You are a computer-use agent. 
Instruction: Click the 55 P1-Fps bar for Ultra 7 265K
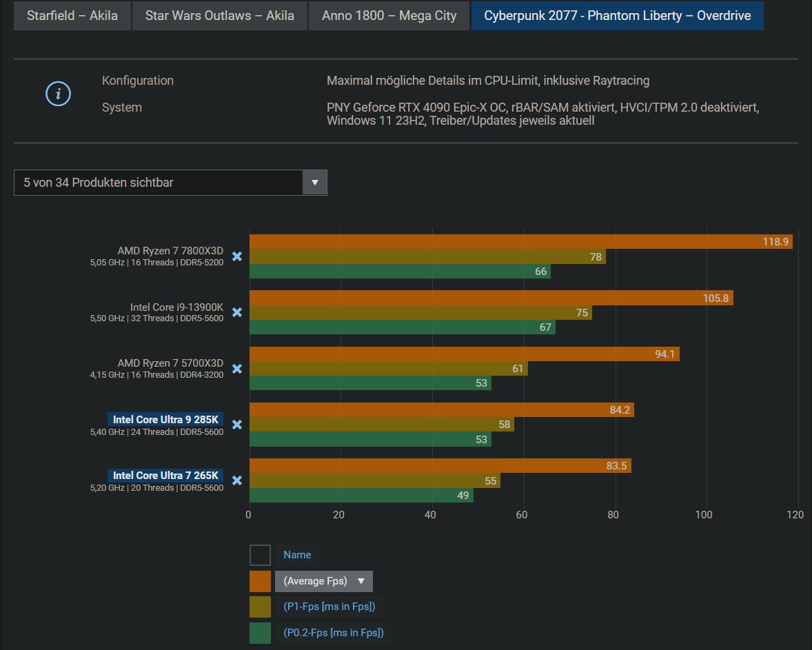click(375, 480)
